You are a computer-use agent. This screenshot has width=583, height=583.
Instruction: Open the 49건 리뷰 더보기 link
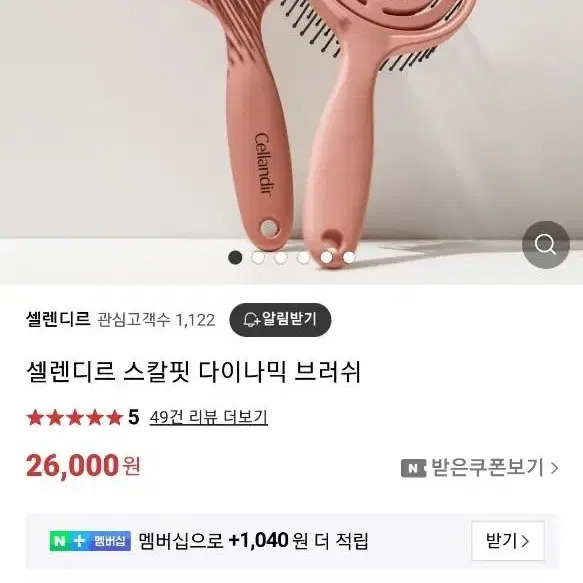tap(209, 417)
